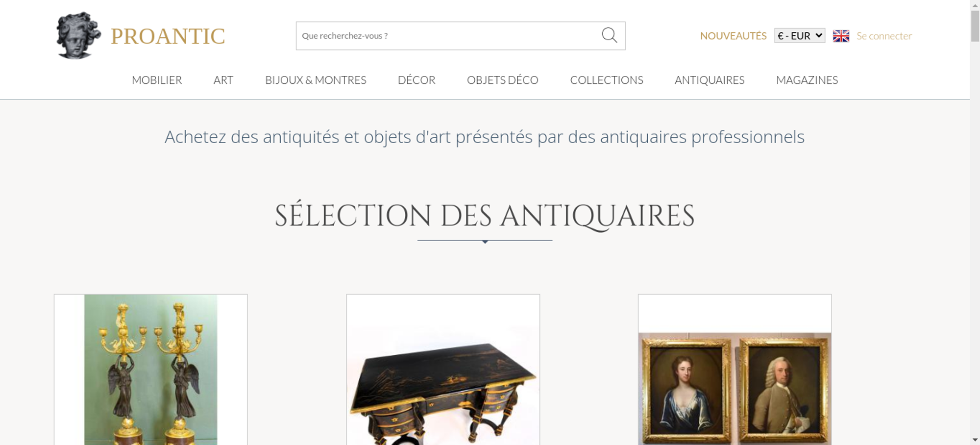
Task: Open the Collections menu
Action: [x=607, y=80]
